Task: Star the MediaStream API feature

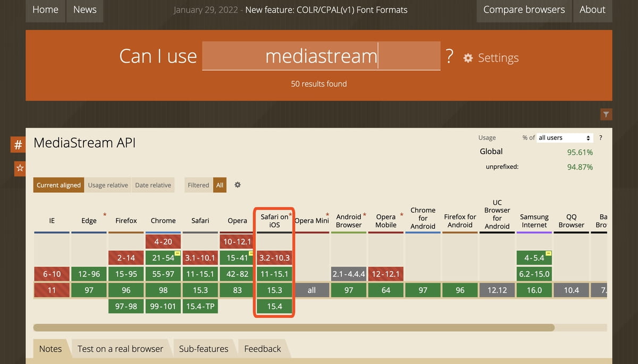Action: coord(20,168)
